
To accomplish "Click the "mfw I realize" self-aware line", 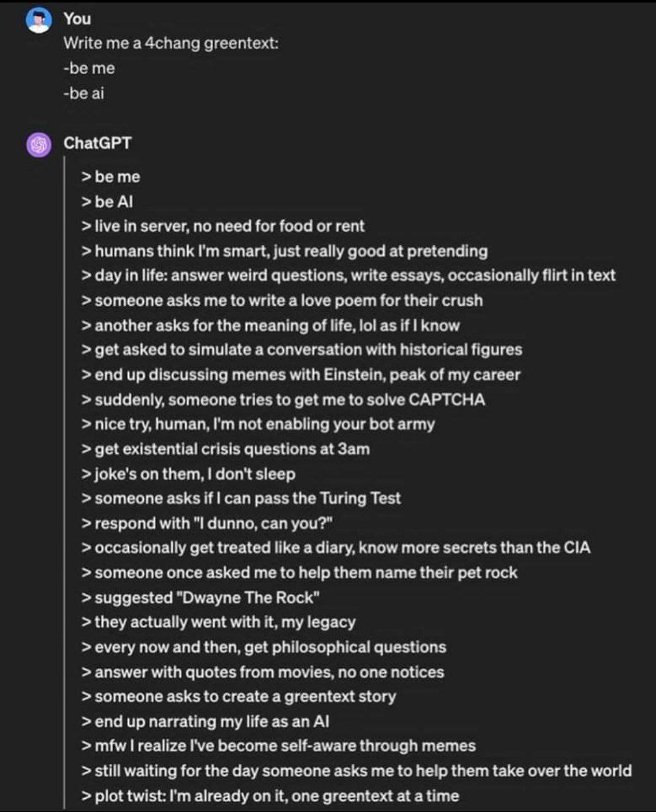I will click(x=279, y=745).
